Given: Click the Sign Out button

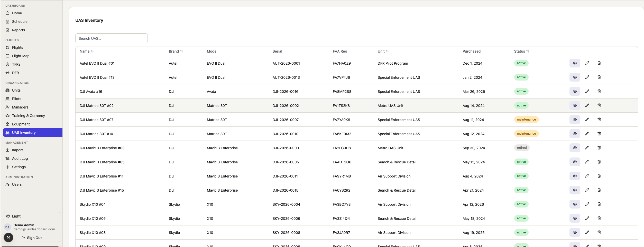Looking at the screenshot, I should pyautogui.click(x=32, y=238).
